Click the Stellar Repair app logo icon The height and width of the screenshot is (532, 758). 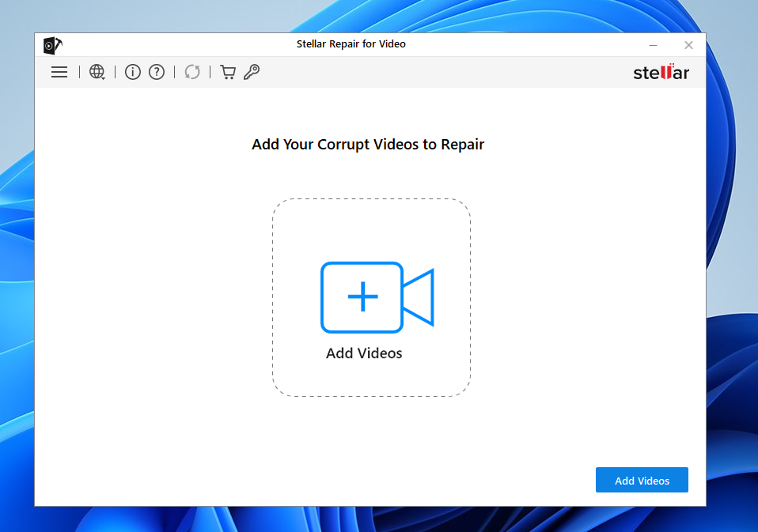(53, 45)
